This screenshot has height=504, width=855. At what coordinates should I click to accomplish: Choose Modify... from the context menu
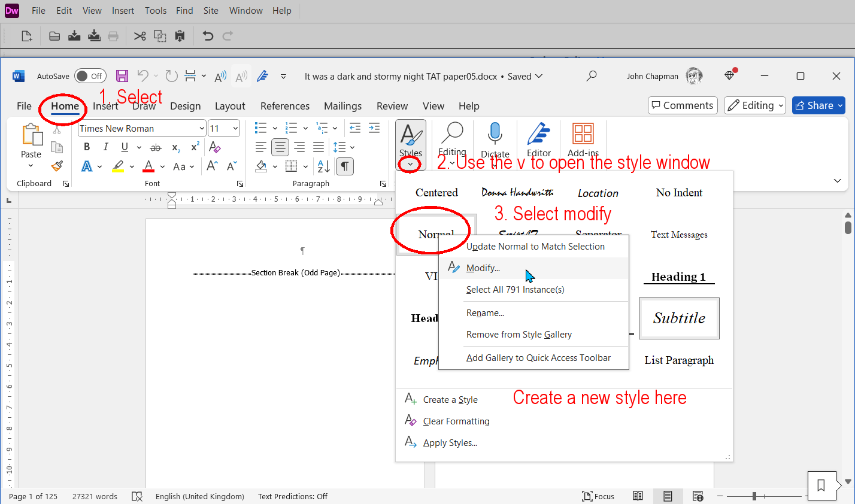tap(483, 268)
